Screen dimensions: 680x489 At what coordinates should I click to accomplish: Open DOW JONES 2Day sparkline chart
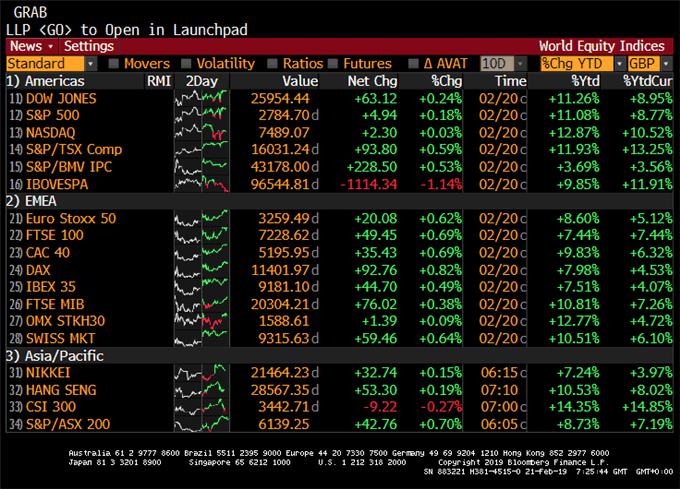coord(202,98)
